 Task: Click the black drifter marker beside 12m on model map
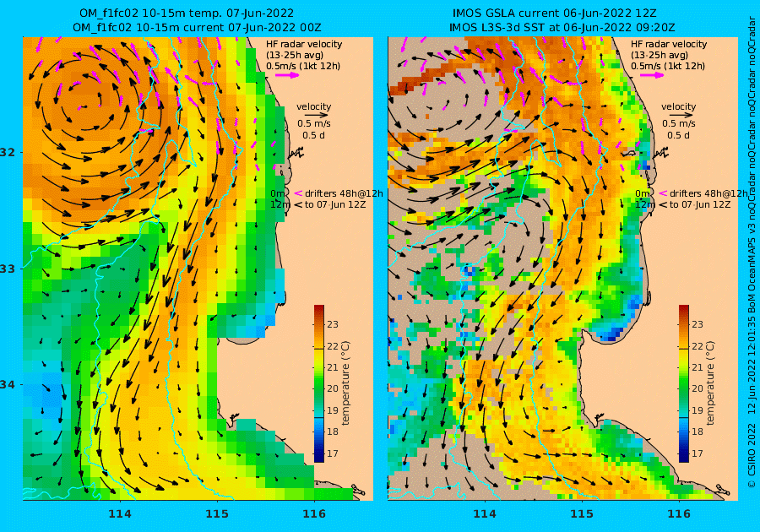[298, 205]
